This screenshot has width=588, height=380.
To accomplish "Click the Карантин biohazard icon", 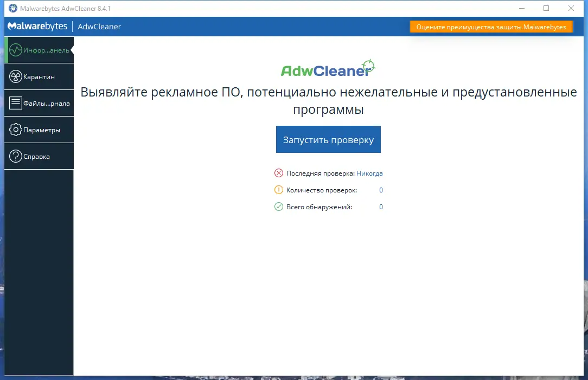I will pyautogui.click(x=15, y=76).
